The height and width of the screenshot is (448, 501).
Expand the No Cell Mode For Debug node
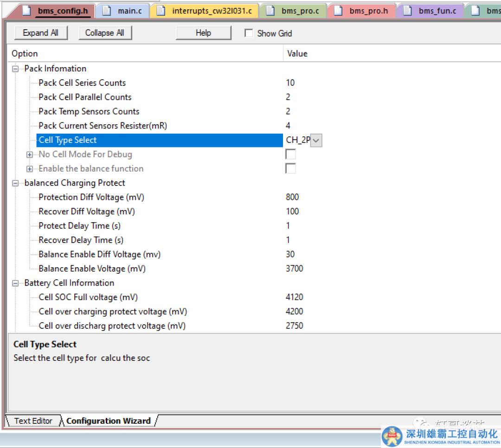[30, 154]
